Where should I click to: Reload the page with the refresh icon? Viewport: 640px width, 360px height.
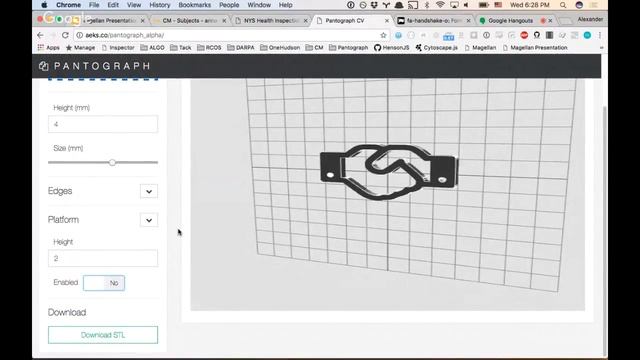click(65, 35)
